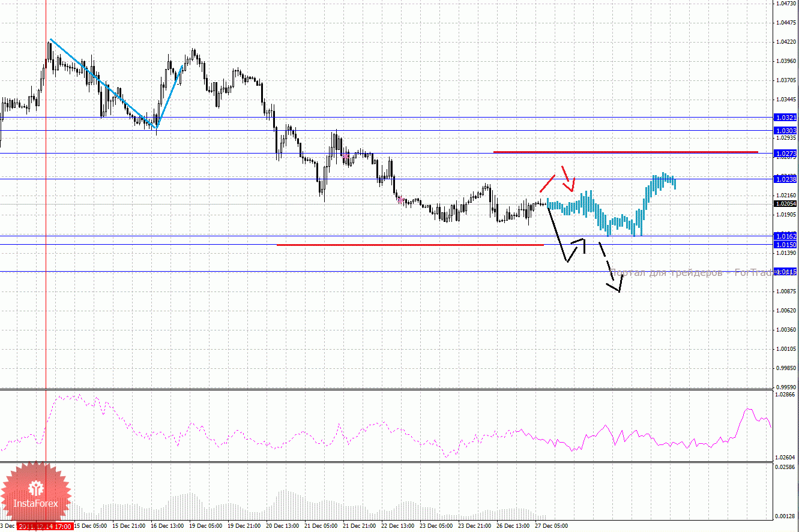Click the 1.00105 price axis value
This screenshot has height=532, width=799.
(x=785, y=349)
